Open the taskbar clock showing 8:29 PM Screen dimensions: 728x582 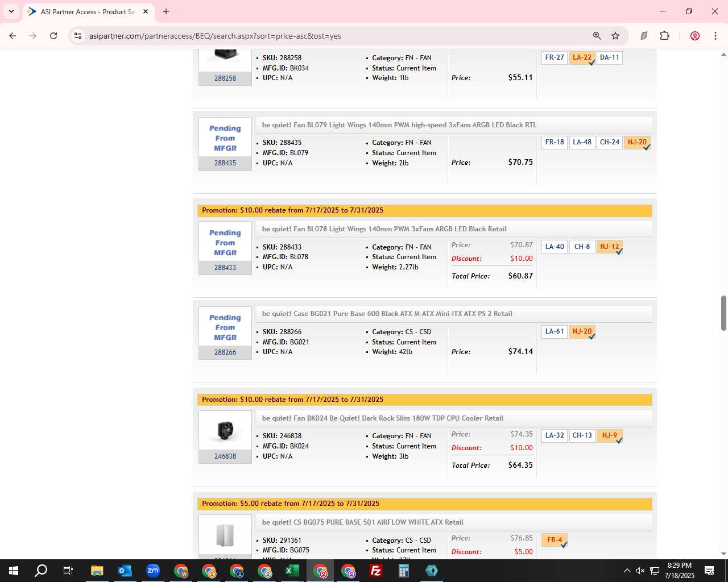[680, 571]
